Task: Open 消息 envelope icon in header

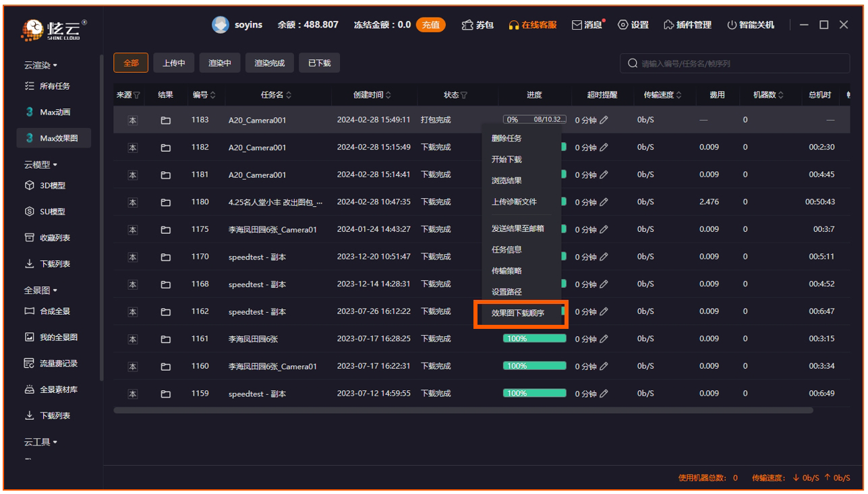Action: click(577, 25)
